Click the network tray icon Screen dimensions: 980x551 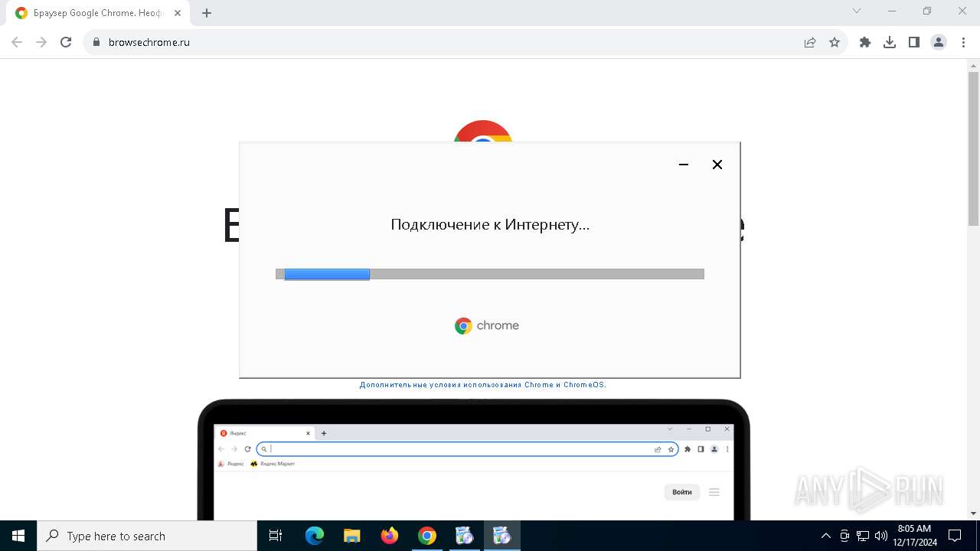tap(863, 536)
